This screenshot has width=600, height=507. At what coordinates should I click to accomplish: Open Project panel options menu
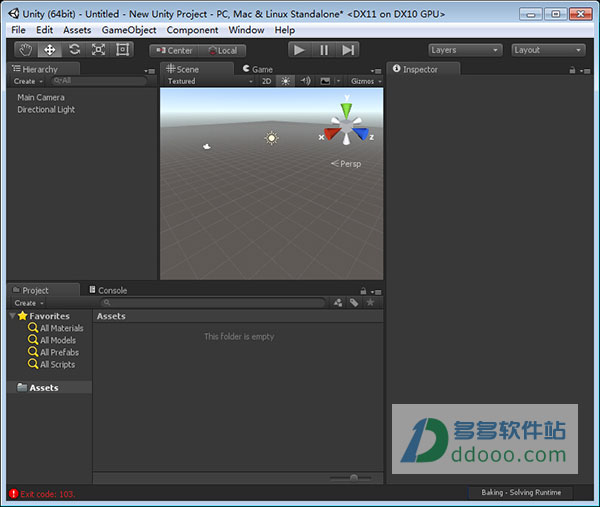pos(376,292)
